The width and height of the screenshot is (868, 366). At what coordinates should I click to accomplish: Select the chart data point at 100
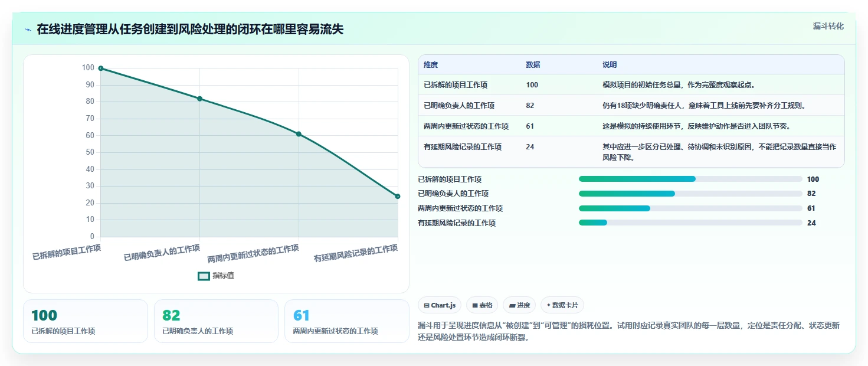pyautogui.click(x=101, y=68)
